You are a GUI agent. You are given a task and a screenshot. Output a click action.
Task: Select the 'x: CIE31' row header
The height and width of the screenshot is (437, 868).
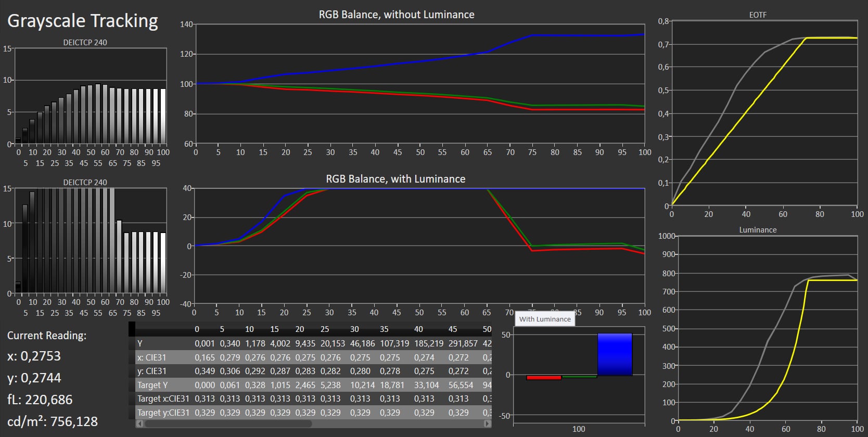pos(151,357)
